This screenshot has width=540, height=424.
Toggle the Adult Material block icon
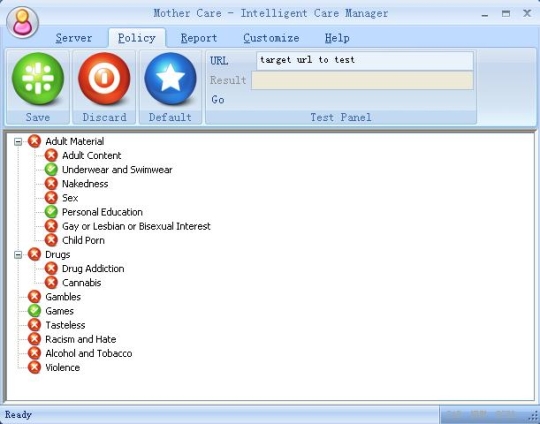pyautogui.click(x=34, y=141)
